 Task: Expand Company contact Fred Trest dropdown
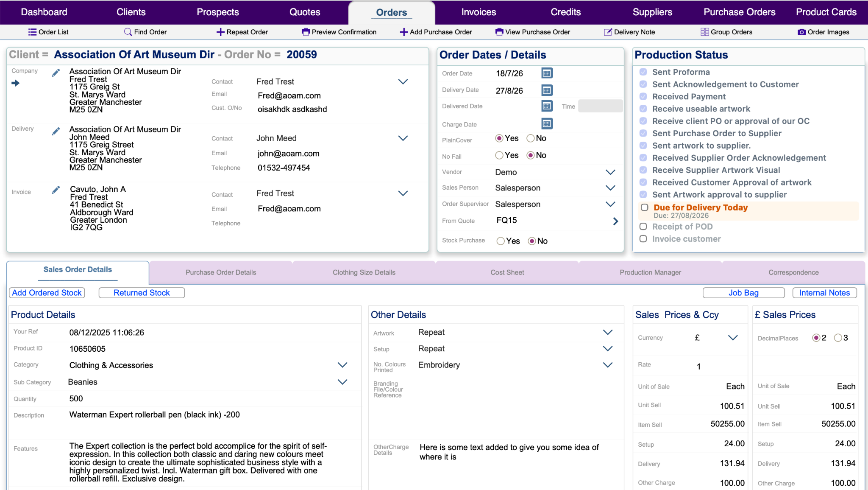click(403, 81)
